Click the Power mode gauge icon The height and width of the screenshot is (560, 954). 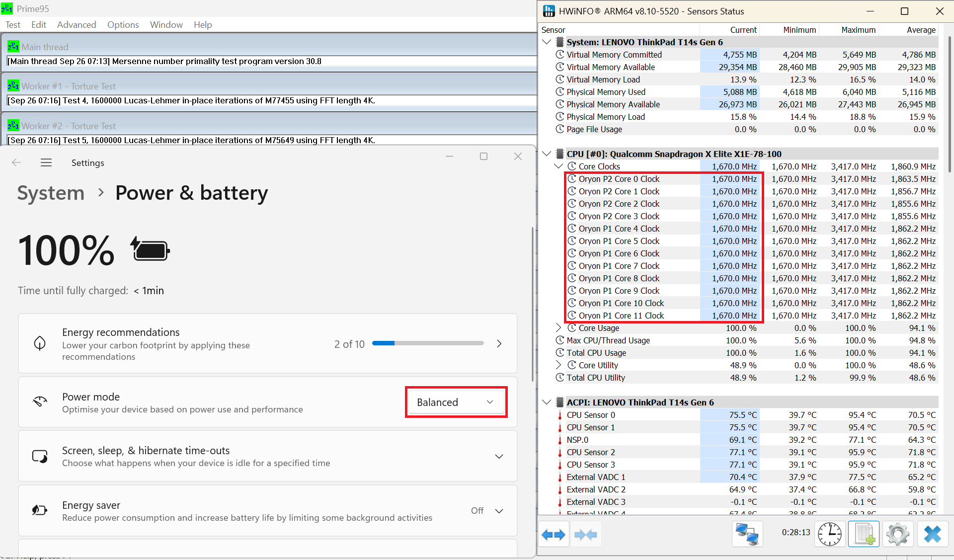pyautogui.click(x=40, y=401)
